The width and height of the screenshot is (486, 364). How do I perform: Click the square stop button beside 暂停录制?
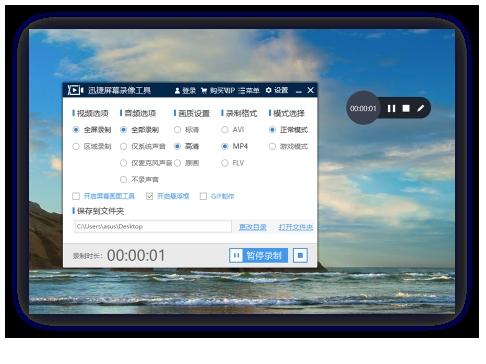[300, 256]
